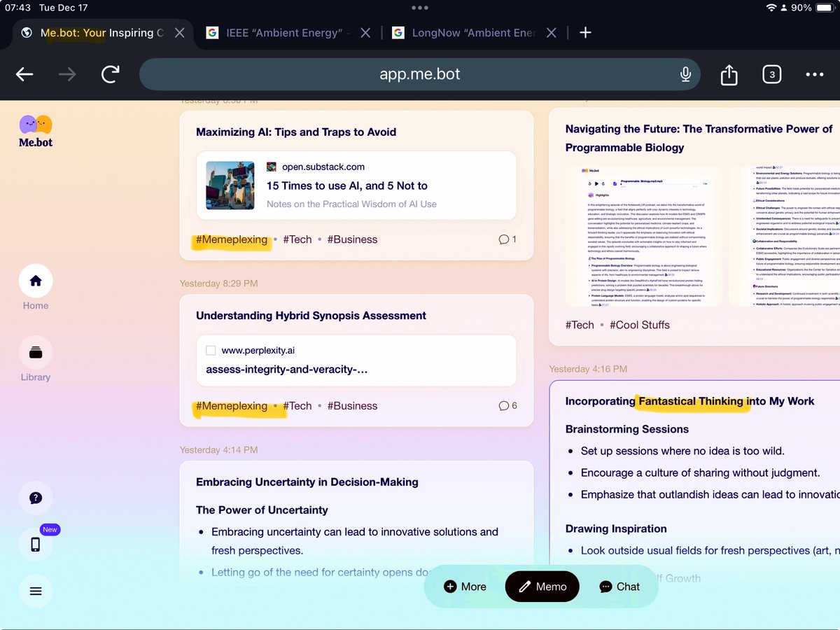Go to Home in the sidebar

point(36,287)
